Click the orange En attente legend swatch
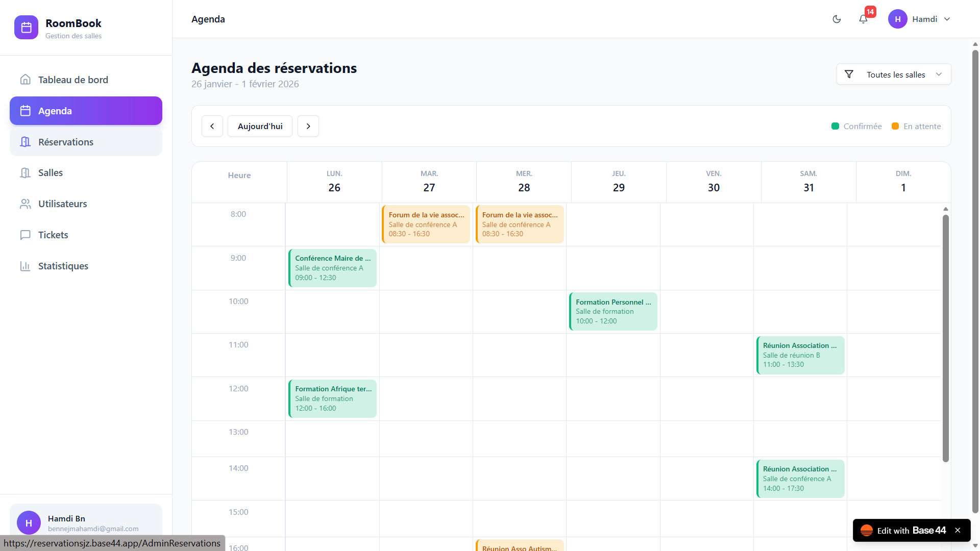The height and width of the screenshot is (551, 980). point(895,126)
